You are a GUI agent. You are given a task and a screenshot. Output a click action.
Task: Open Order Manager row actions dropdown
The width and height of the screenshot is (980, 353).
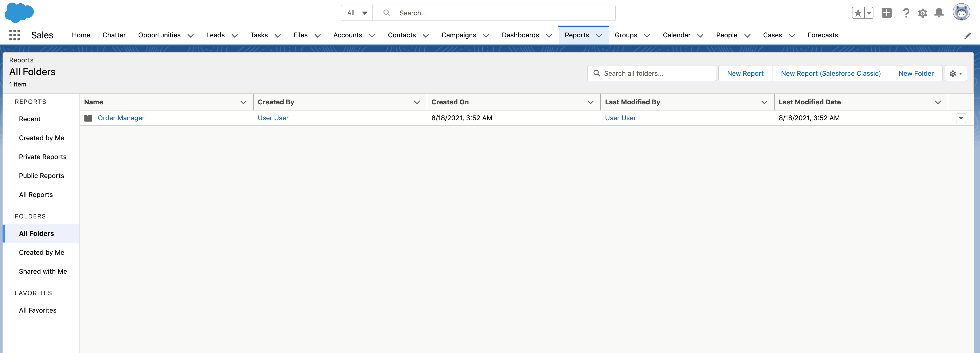click(x=961, y=118)
